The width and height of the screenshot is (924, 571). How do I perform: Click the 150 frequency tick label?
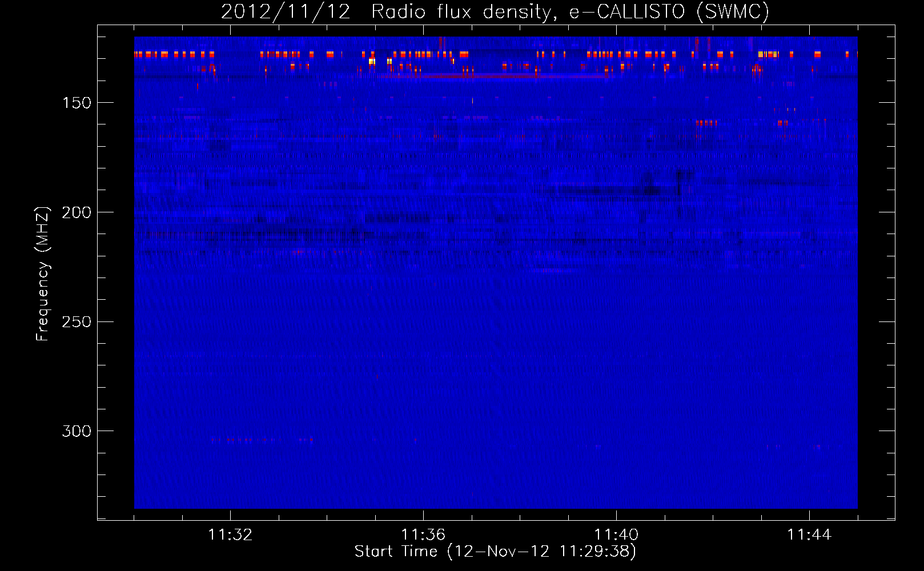(x=77, y=103)
